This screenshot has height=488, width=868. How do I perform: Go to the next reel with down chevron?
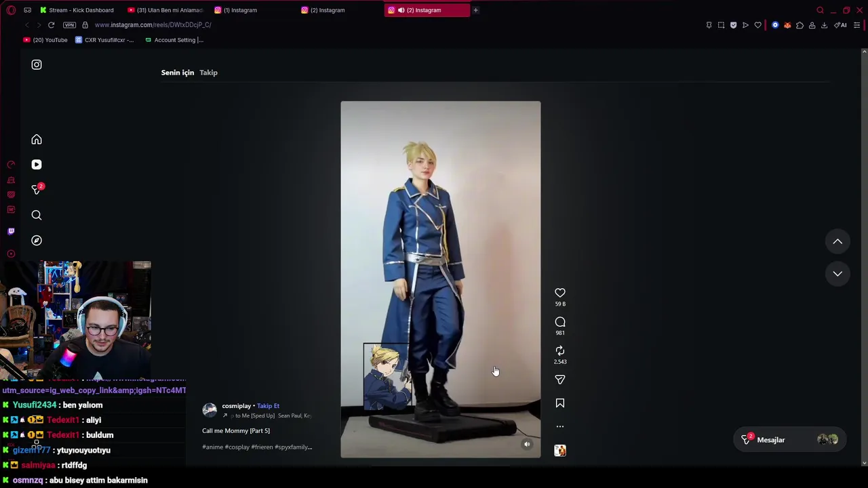tap(837, 274)
